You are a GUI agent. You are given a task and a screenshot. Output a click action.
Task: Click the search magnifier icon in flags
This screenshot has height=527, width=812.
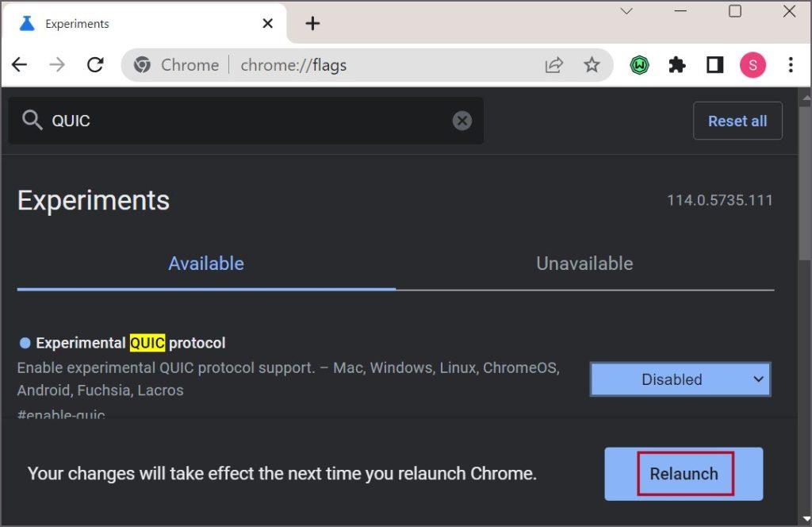click(32, 120)
